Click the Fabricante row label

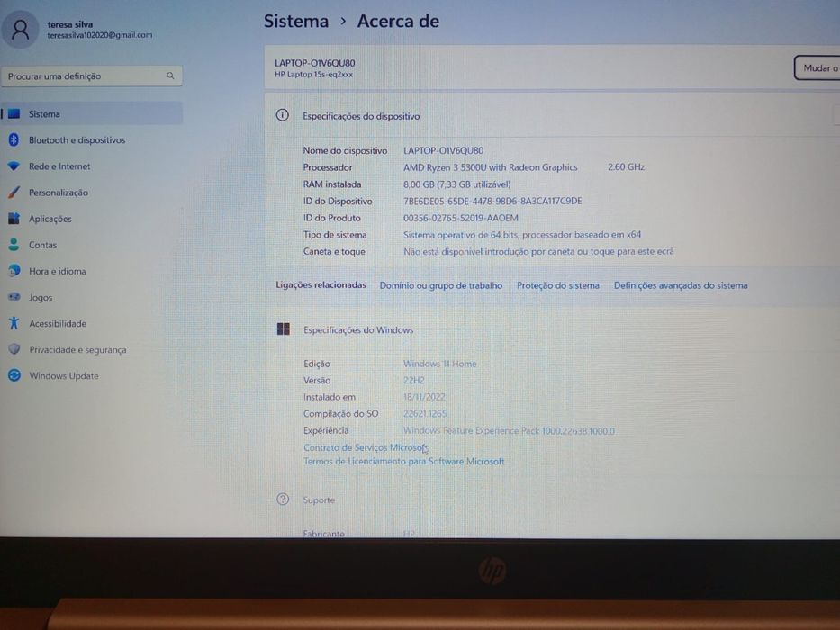click(323, 534)
